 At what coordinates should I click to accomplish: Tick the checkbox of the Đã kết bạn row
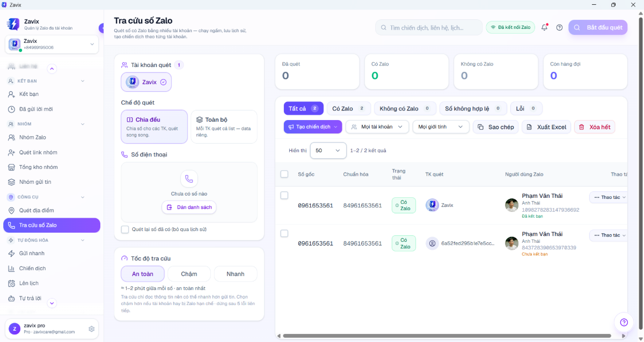pos(284,195)
